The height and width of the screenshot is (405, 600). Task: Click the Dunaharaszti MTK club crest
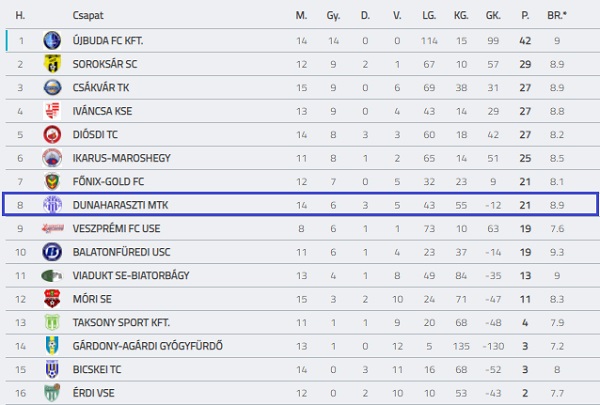pos(52,204)
